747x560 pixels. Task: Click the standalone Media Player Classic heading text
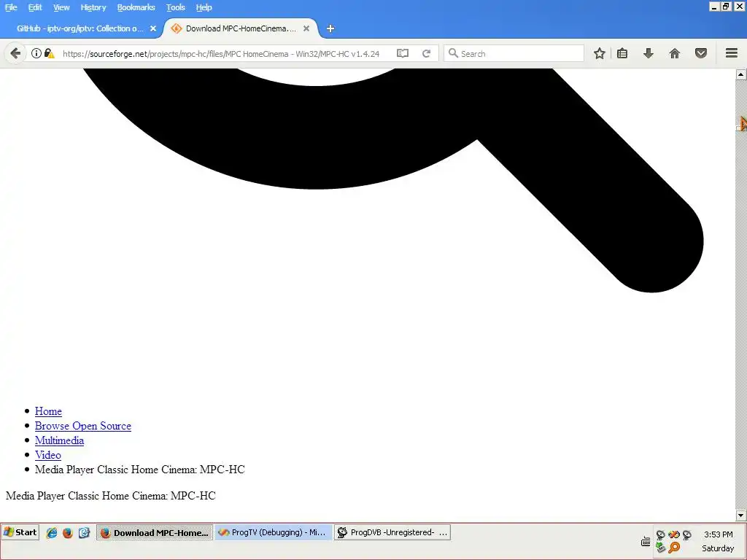point(111,496)
